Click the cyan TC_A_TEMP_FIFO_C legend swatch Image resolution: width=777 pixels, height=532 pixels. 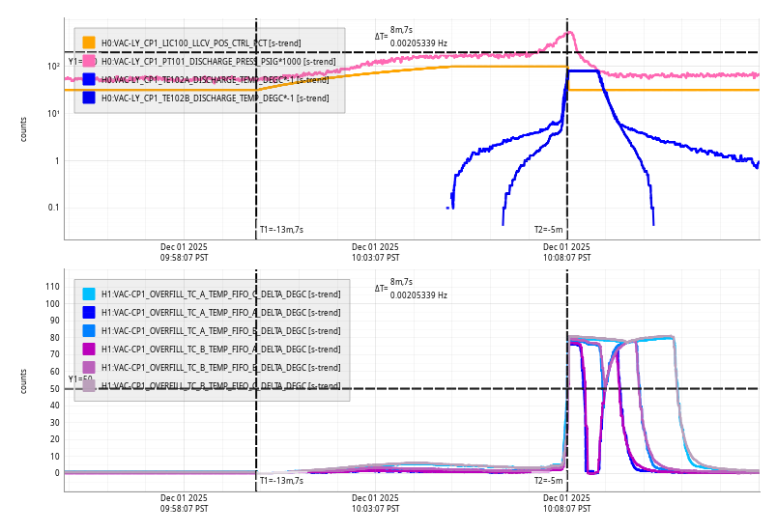(89, 294)
